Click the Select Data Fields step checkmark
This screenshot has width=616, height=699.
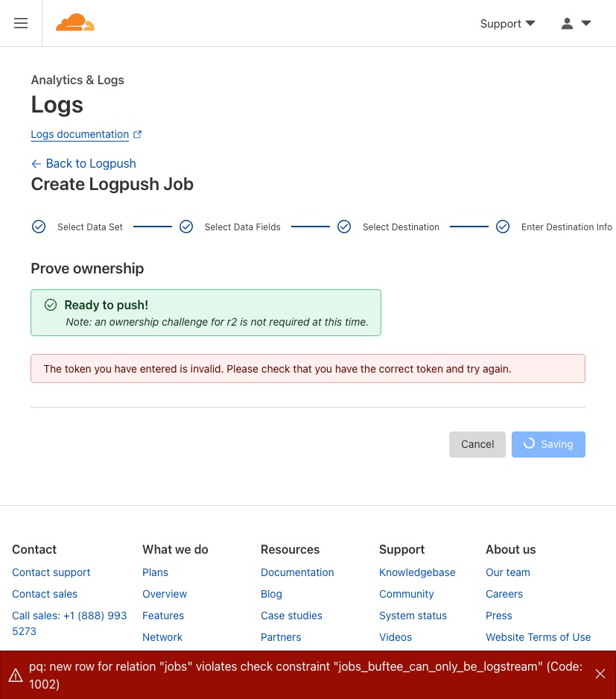[x=186, y=227]
